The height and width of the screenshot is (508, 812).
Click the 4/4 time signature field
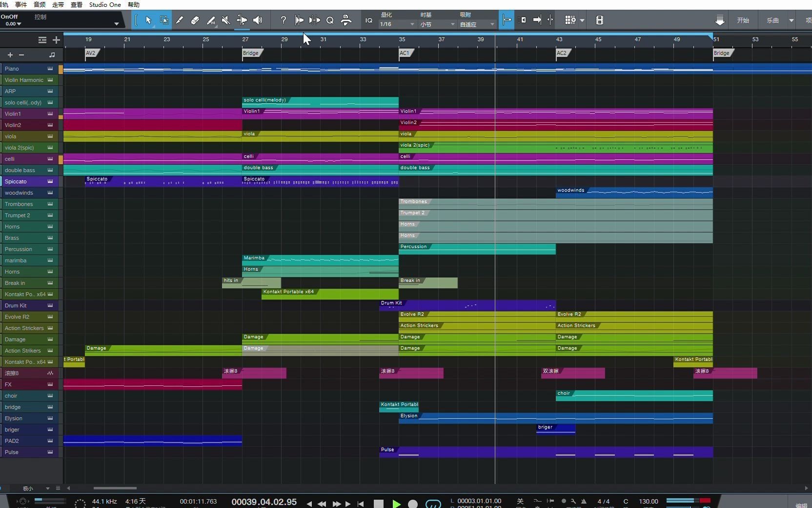[604, 501]
